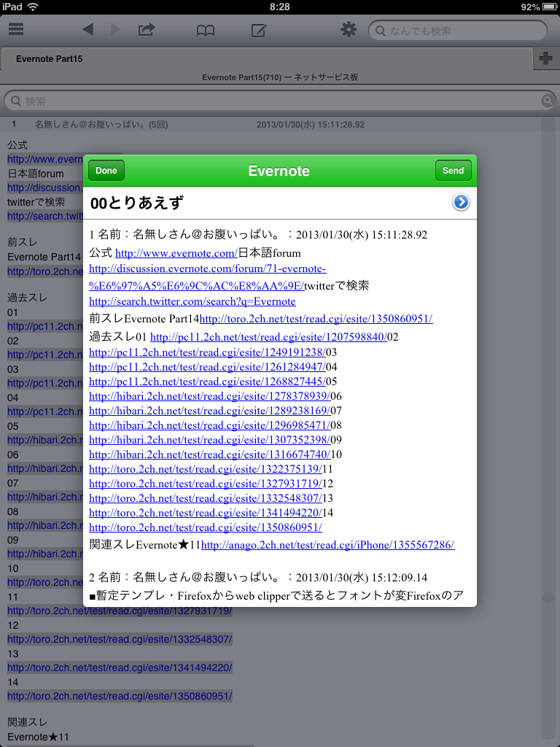Image resolution: width=560 pixels, height=747 pixels.
Task: Open link ending 1249191238 in dialog
Action: click(x=207, y=352)
